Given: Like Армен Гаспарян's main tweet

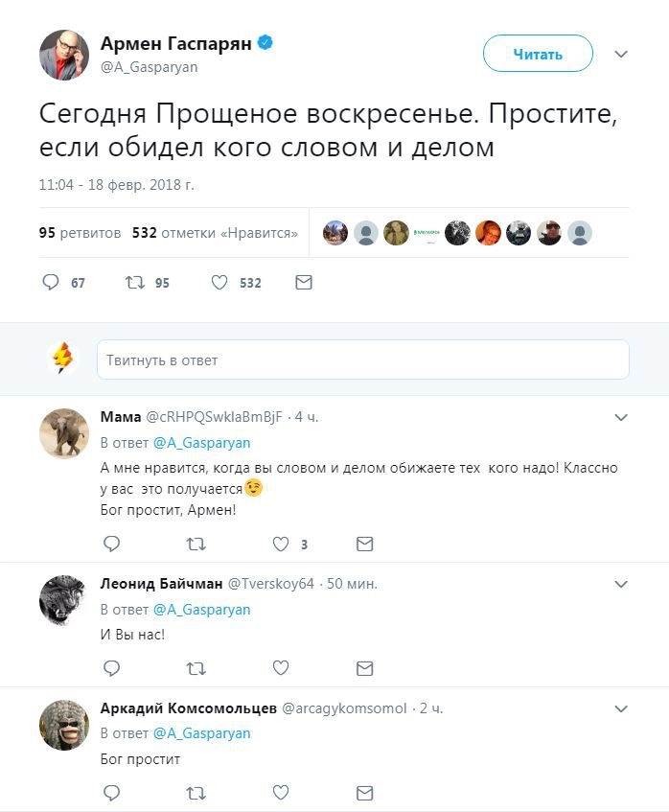Looking at the screenshot, I should [219, 283].
